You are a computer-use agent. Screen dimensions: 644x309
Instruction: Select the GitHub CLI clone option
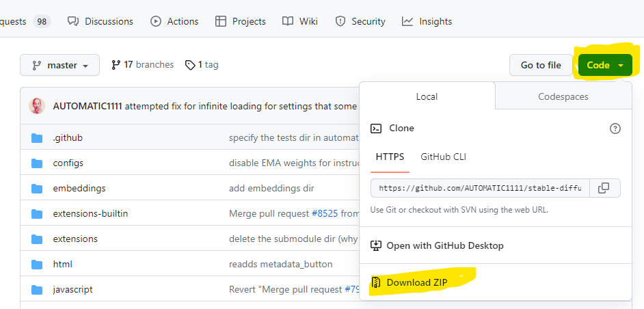[443, 157]
